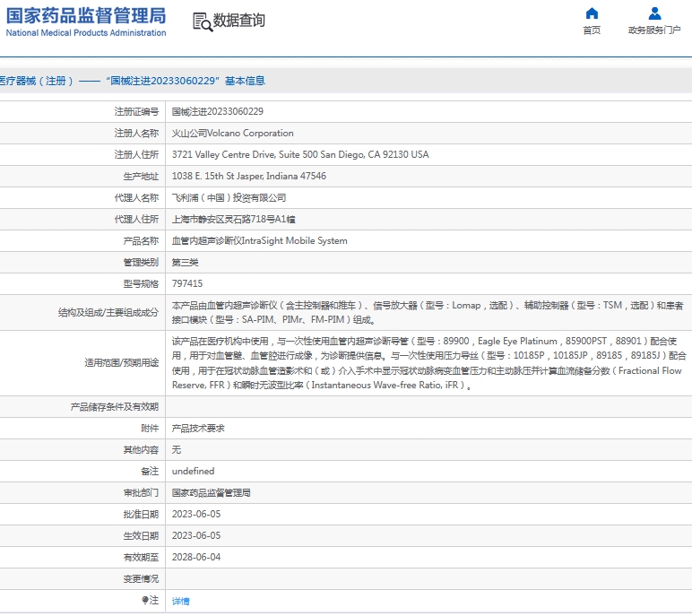Click the 注册人名称 row label
The height and width of the screenshot is (616, 692).
point(136,133)
